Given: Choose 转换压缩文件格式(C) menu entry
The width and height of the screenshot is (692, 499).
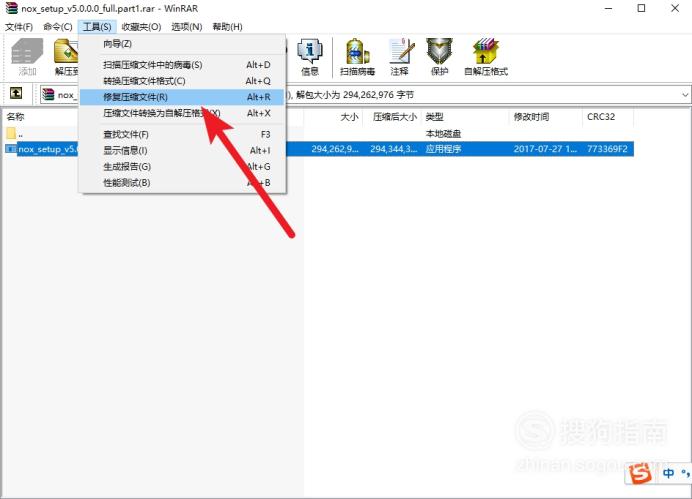Looking at the screenshot, I should pos(182,81).
